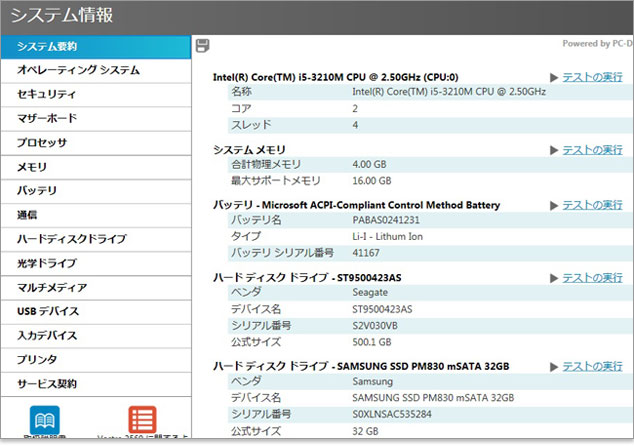This screenshot has height=446, width=634.
Task: Select マザーボード in the left menu
Action: pyautogui.click(x=95, y=119)
